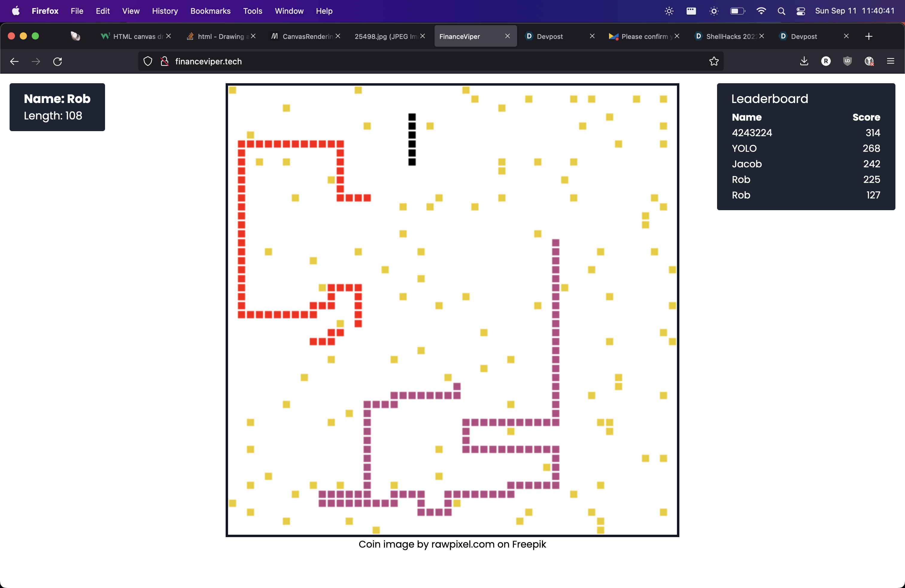Open Spotlight search from menu bar
This screenshot has height=588, width=905.
[781, 11]
